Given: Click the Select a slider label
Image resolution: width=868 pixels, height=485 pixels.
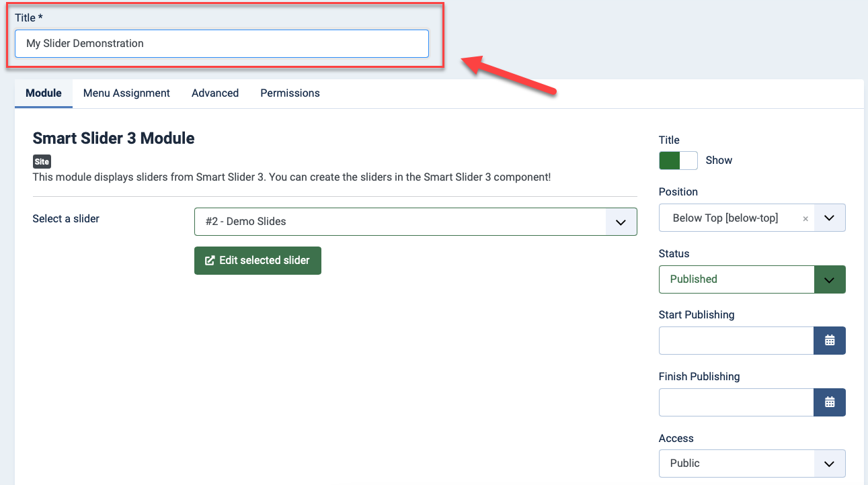Looking at the screenshot, I should click(x=66, y=219).
